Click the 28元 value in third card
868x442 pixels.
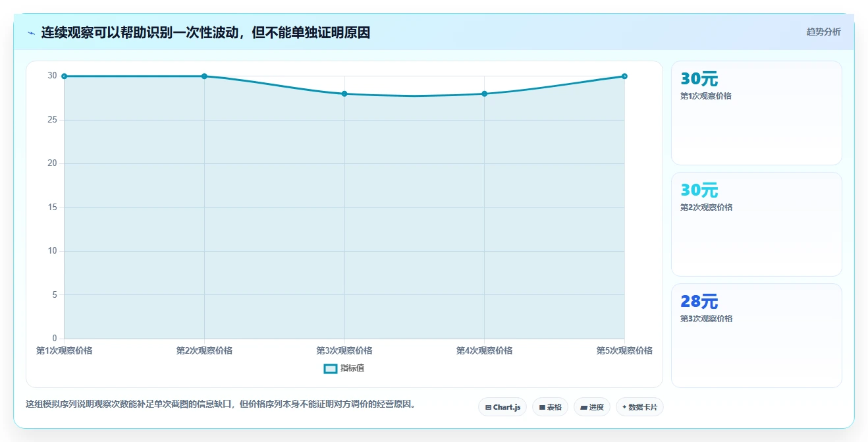(699, 302)
